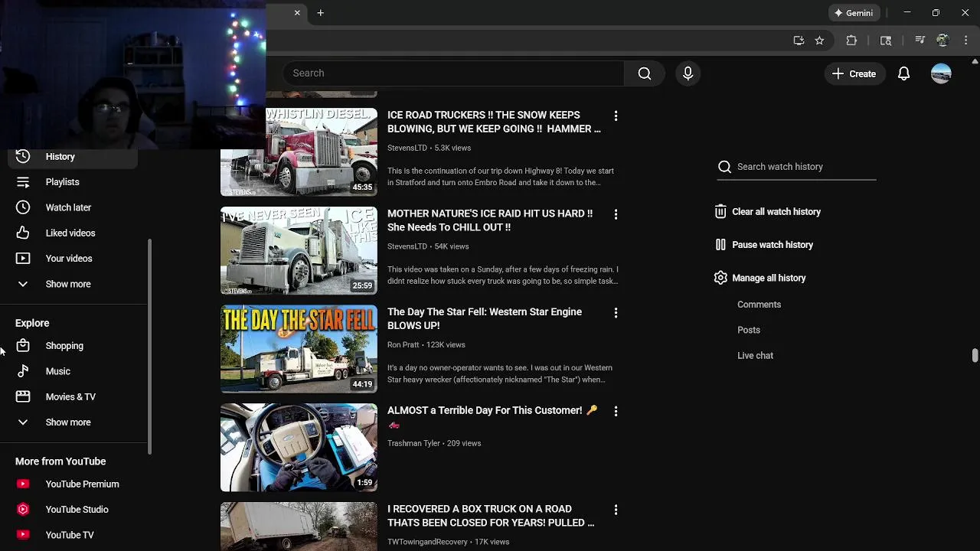
Task: Click the sidebar scrollbar
Action: click(x=149, y=347)
